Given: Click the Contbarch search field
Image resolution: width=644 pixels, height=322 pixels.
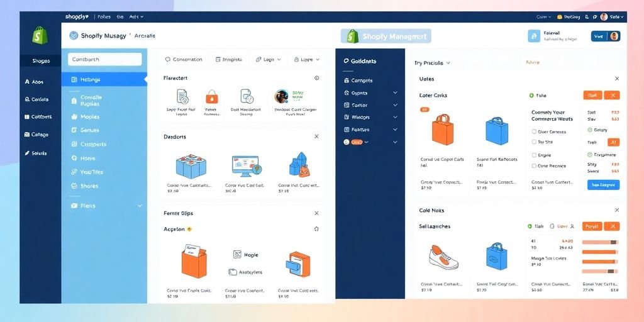Looking at the screenshot, I should click(105, 59).
